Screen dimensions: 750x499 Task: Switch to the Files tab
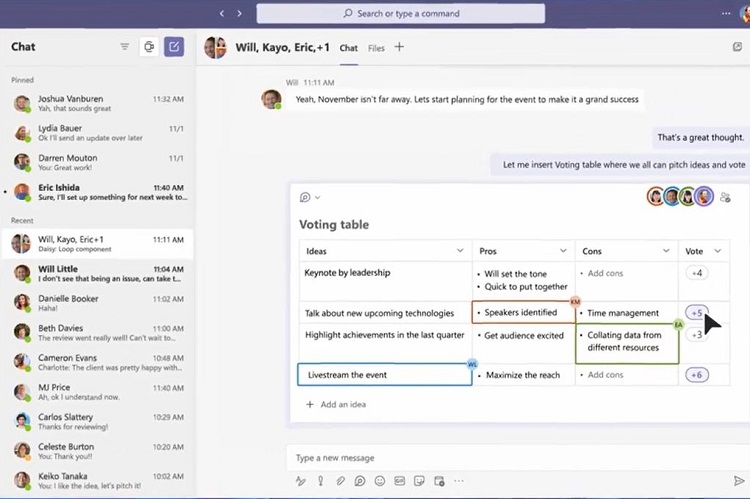coord(376,48)
